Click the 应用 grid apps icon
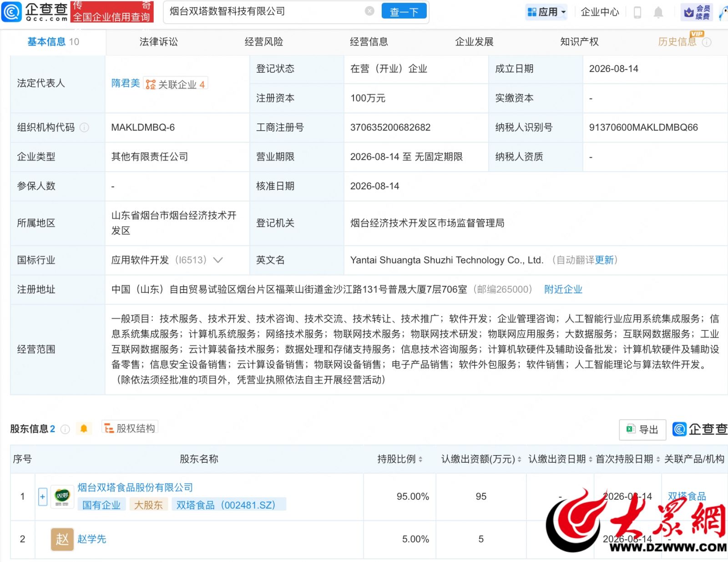This screenshot has height=562, width=728. pyautogui.click(x=531, y=12)
